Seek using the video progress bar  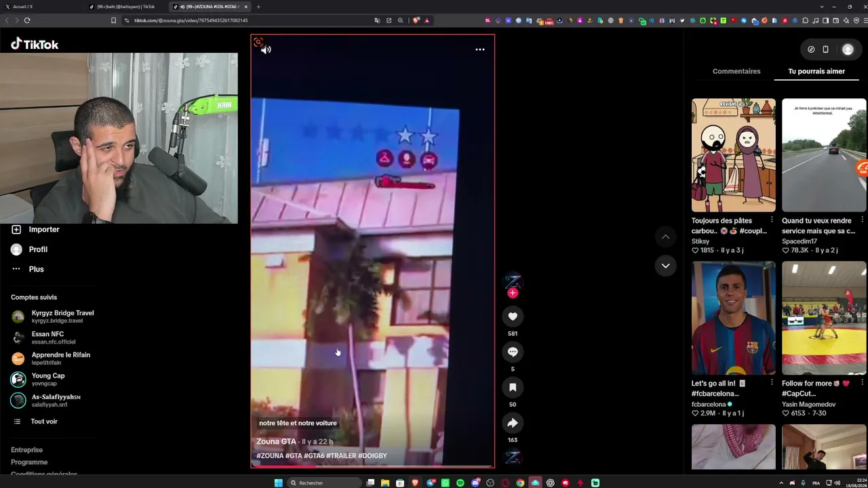pyautogui.click(x=372, y=466)
